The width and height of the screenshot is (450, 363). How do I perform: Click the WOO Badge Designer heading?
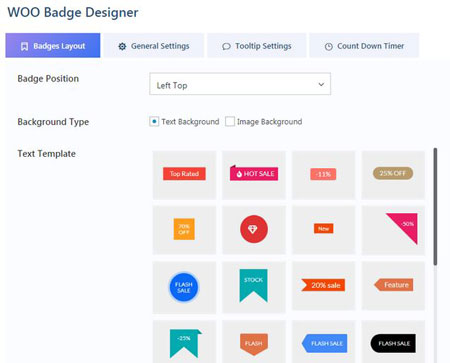coord(73,12)
